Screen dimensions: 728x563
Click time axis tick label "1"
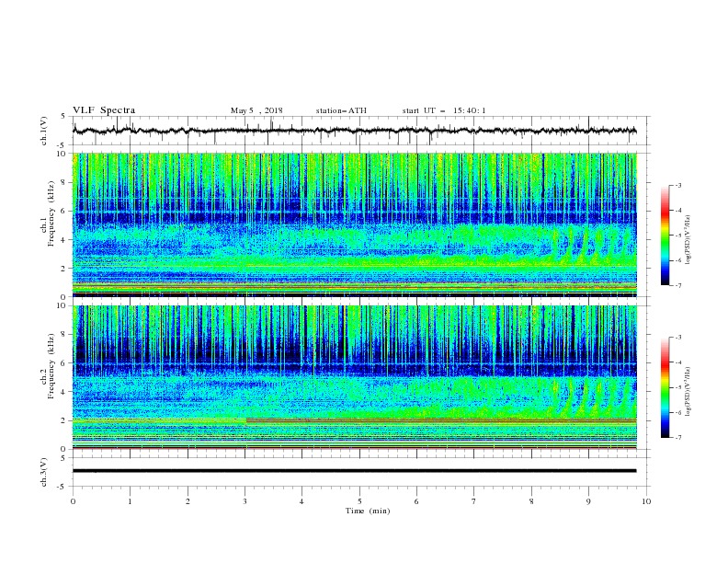pos(130,501)
